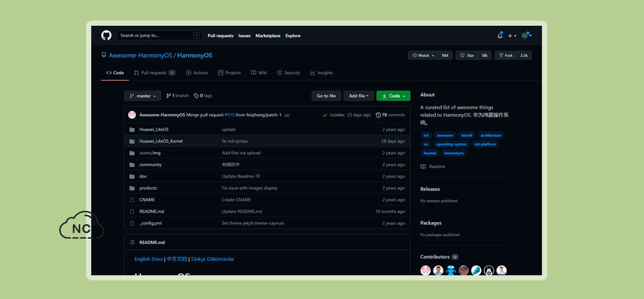Switch to the Actions tab

click(x=197, y=73)
